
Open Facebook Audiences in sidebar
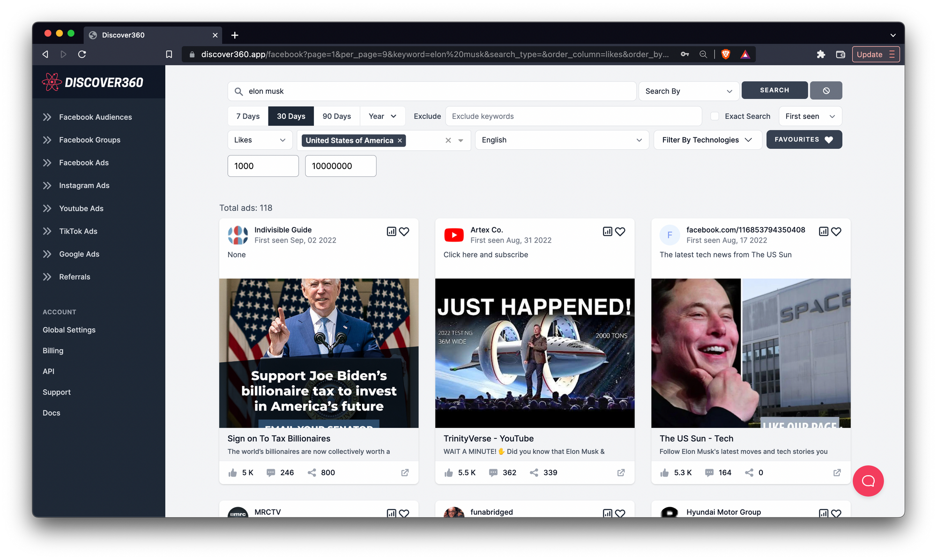96,117
